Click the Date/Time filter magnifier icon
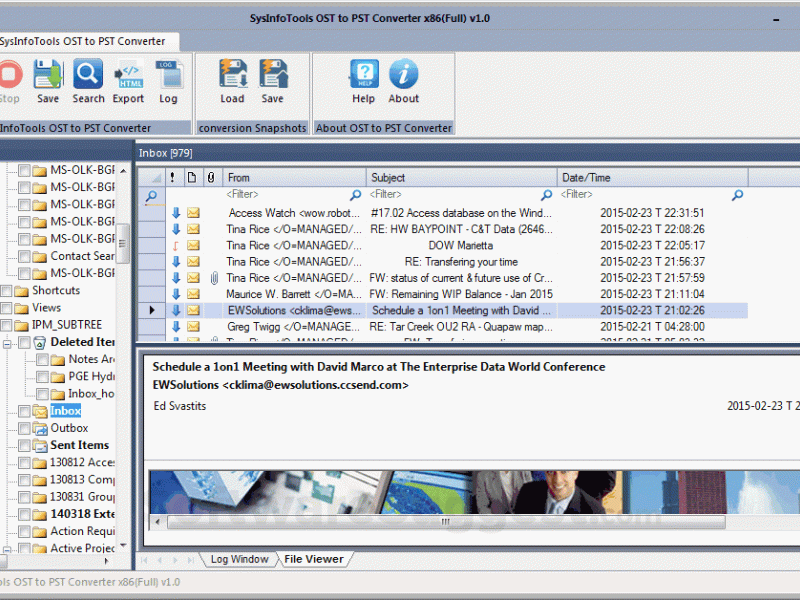The width and height of the screenshot is (800, 600). [x=737, y=194]
